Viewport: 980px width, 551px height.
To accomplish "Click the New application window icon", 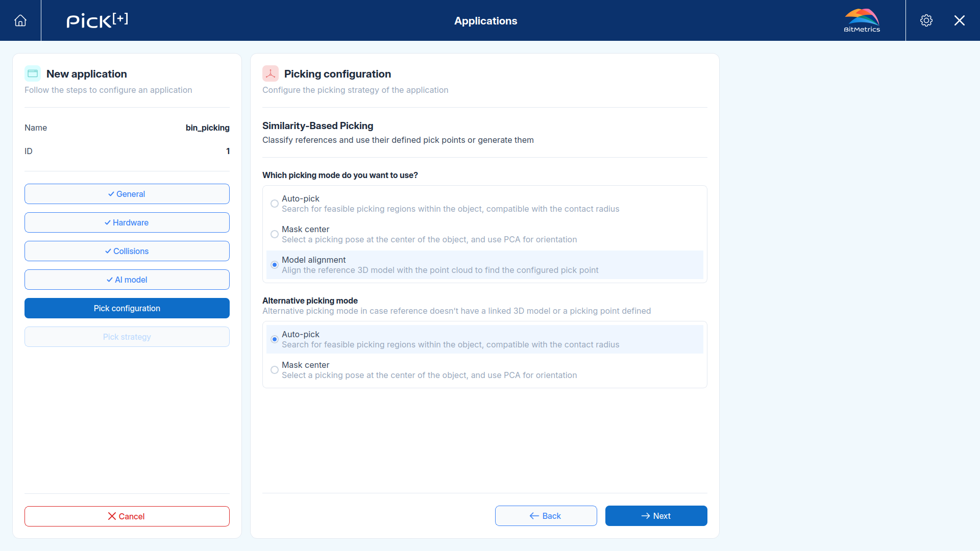I will pos(33,73).
